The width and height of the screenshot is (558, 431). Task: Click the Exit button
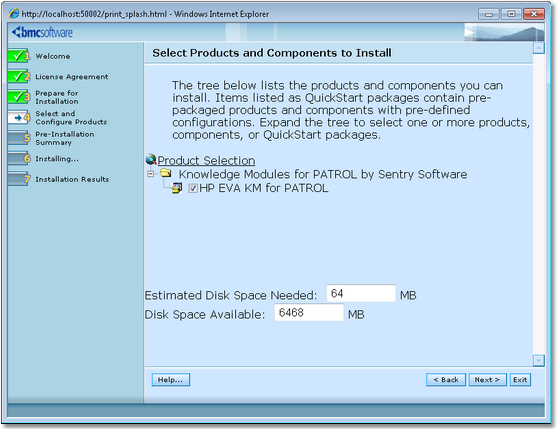[x=520, y=379]
